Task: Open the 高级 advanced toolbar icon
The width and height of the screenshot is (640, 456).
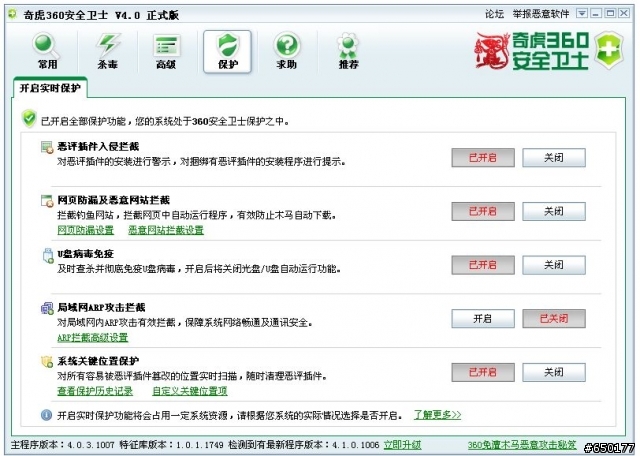Action: click(166, 51)
